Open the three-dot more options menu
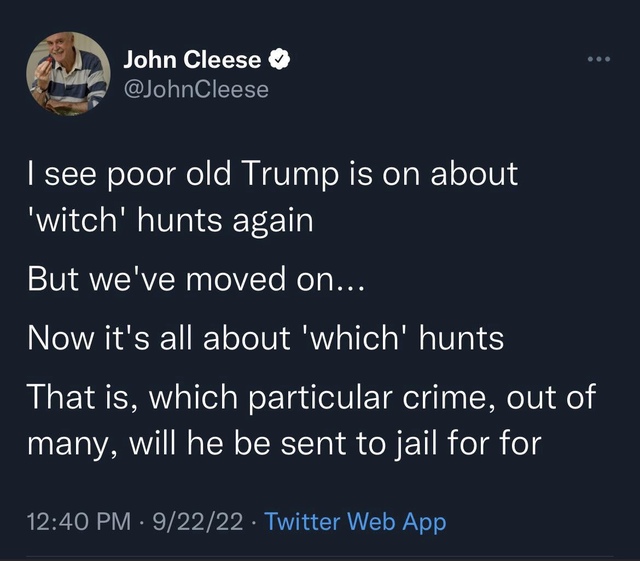The height and width of the screenshot is (561, 640). (x=599, y=61)
